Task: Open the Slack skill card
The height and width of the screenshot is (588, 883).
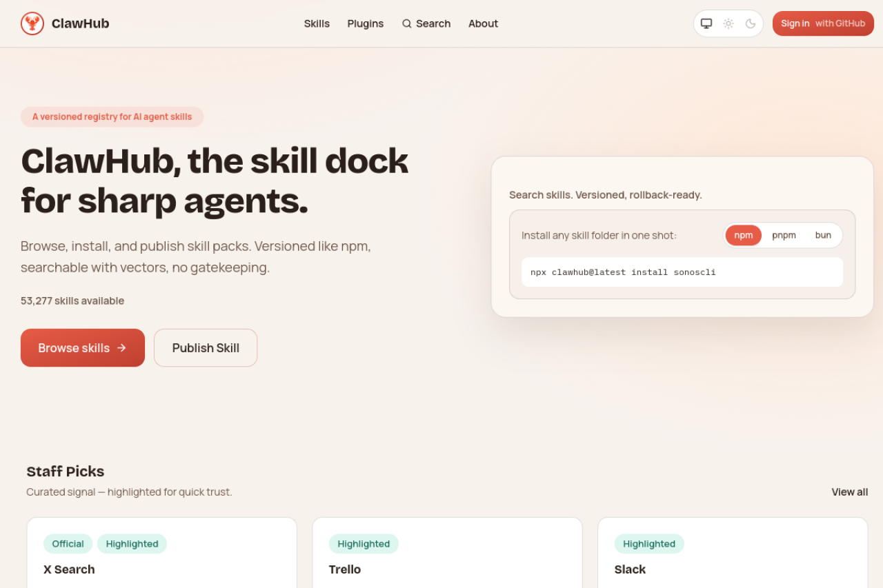Action: point(630,569)
